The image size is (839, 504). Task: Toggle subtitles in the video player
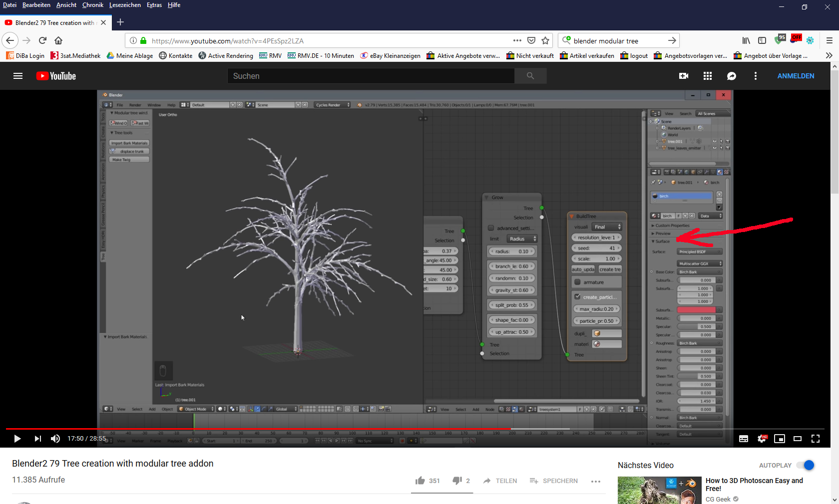(744, 439)
